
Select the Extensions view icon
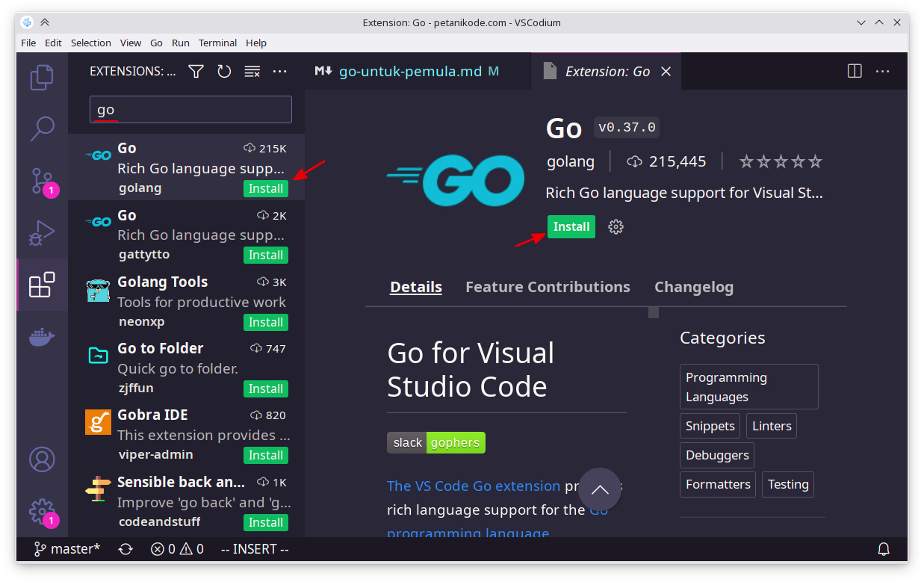(42, 285)
